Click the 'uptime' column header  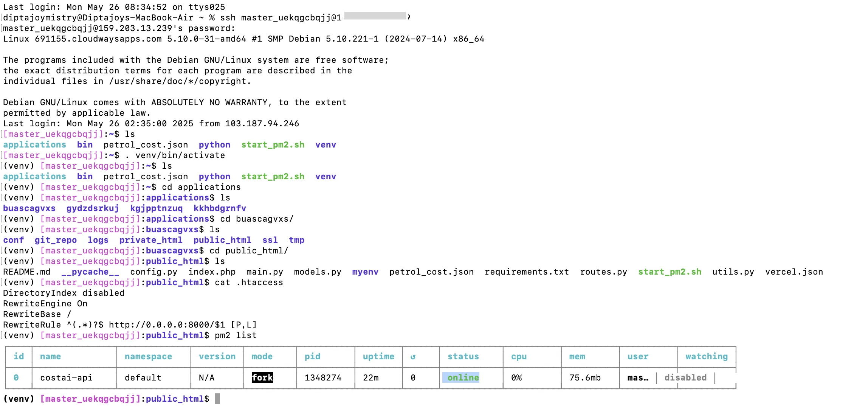[x=378, y=357]
